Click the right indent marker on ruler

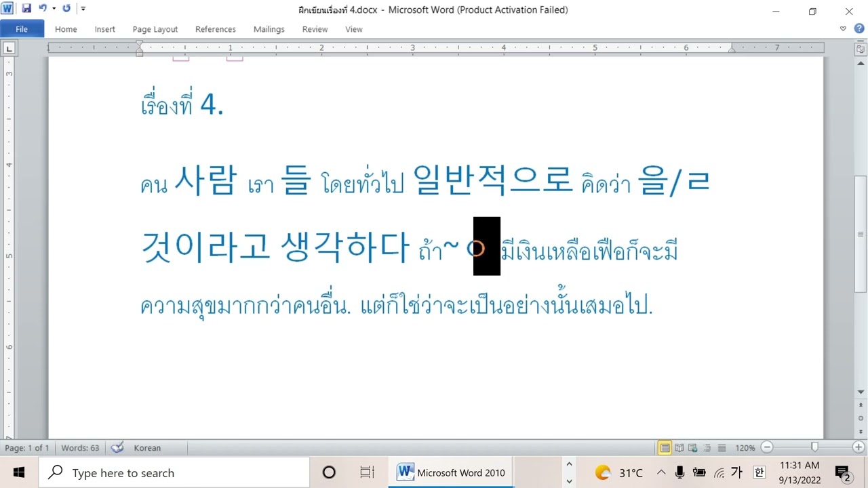point(732,50)
